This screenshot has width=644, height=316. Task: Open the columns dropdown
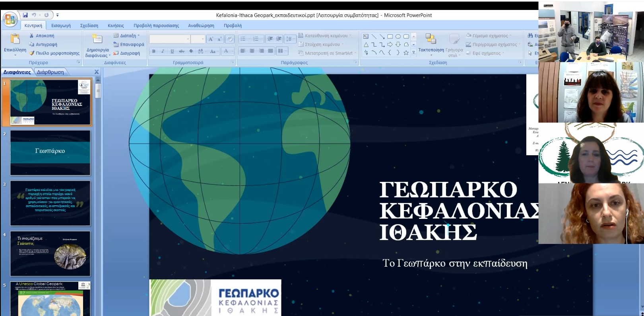(x=282, y=51)
